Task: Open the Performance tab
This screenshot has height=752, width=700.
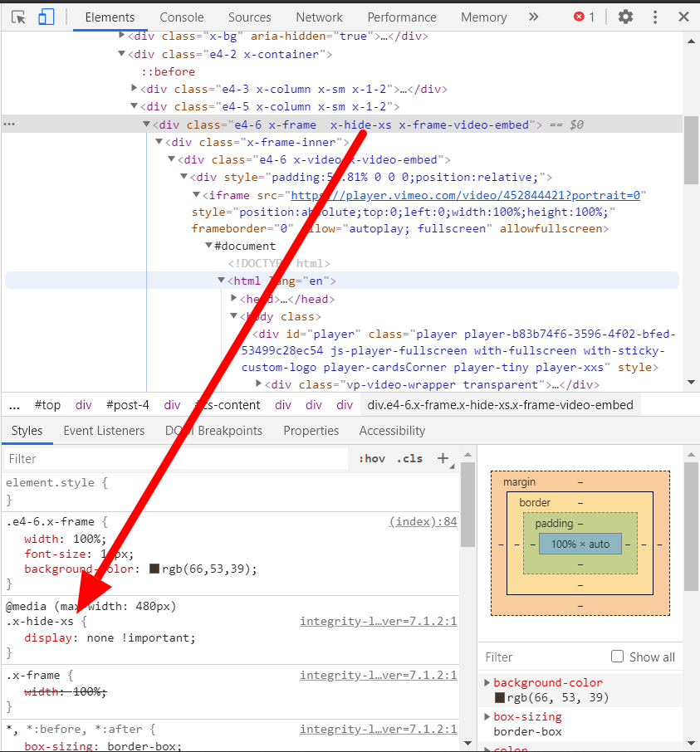Action: click(x=402, y=17)
